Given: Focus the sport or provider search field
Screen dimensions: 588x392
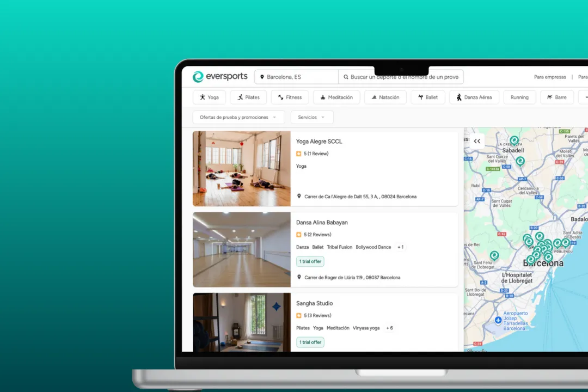Looking at the screenshot, I should 401,77.
